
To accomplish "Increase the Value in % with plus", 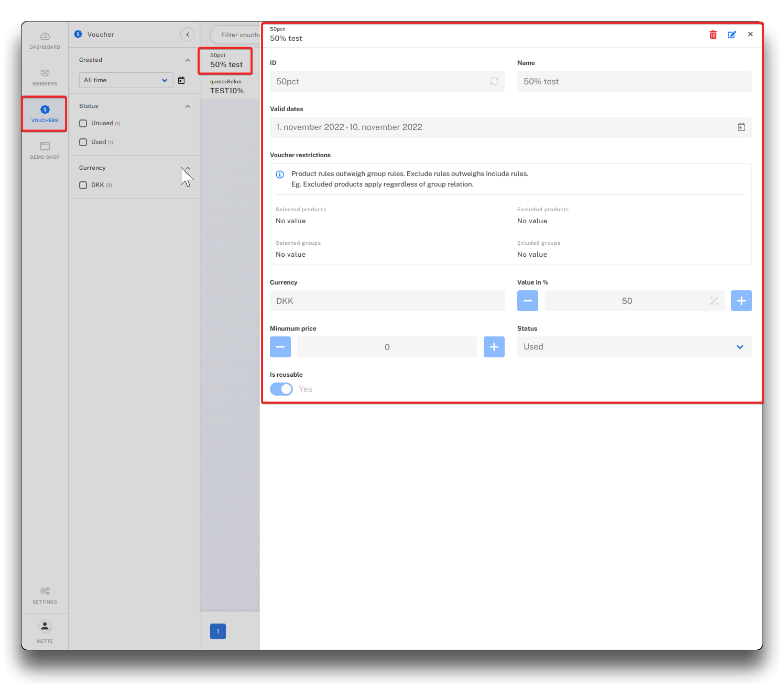I will pyautogui.click(x=741, y=301).
